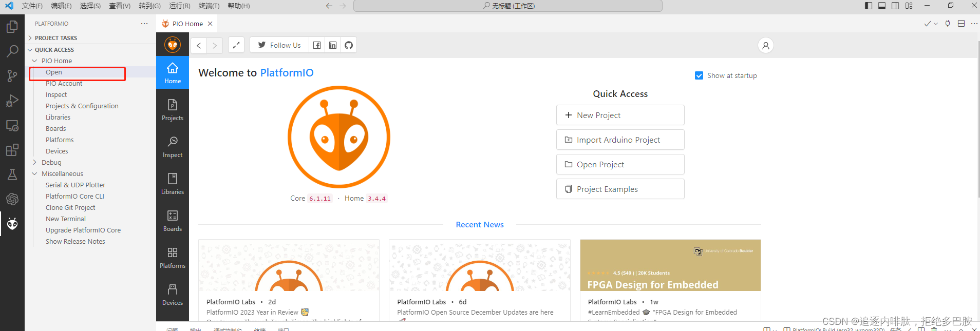This screenshot has width=980, height=331.
Task: Toggle the bottom panel visibility
Action: (882, 6)
